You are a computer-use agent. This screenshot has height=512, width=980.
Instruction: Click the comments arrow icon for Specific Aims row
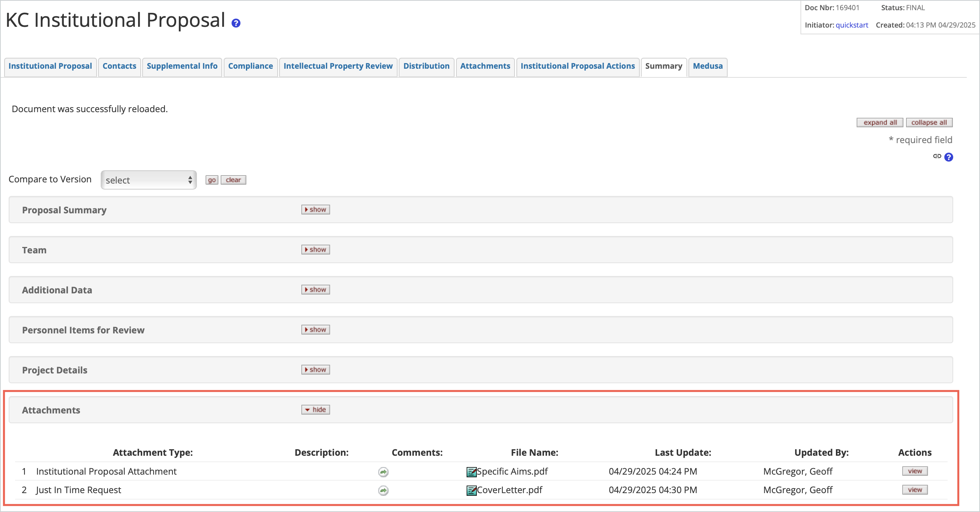[383, 472]
